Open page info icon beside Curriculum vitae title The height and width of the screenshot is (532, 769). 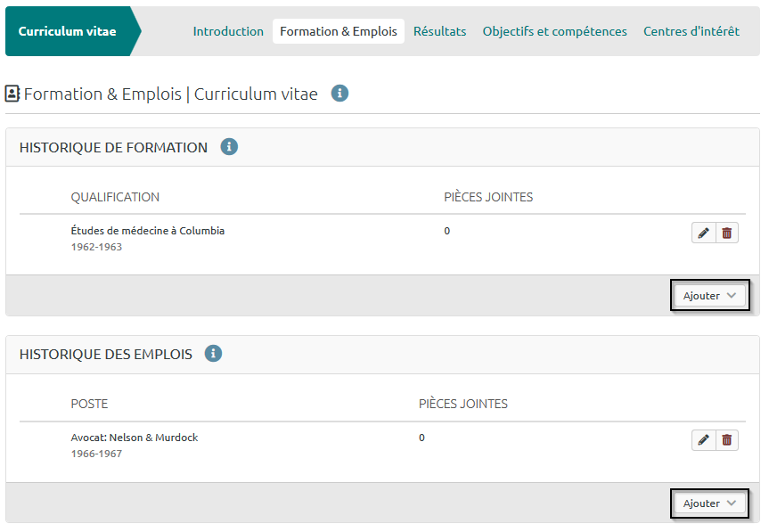(x=340, y=94)
